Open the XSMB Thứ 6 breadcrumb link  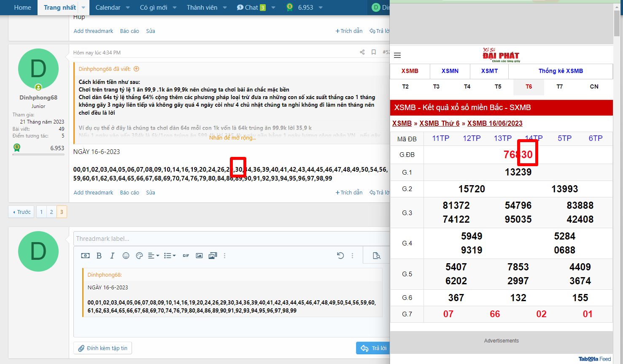coord(440,123)
